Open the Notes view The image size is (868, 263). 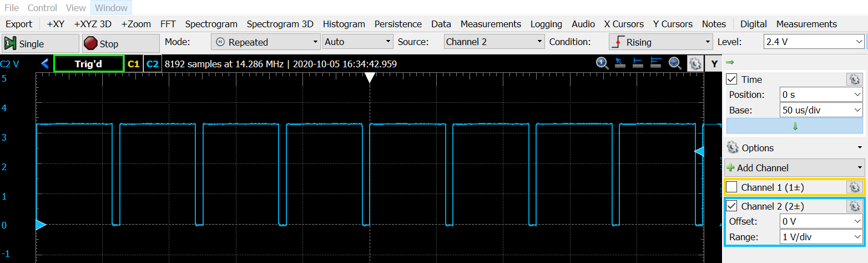pos(714,24)
